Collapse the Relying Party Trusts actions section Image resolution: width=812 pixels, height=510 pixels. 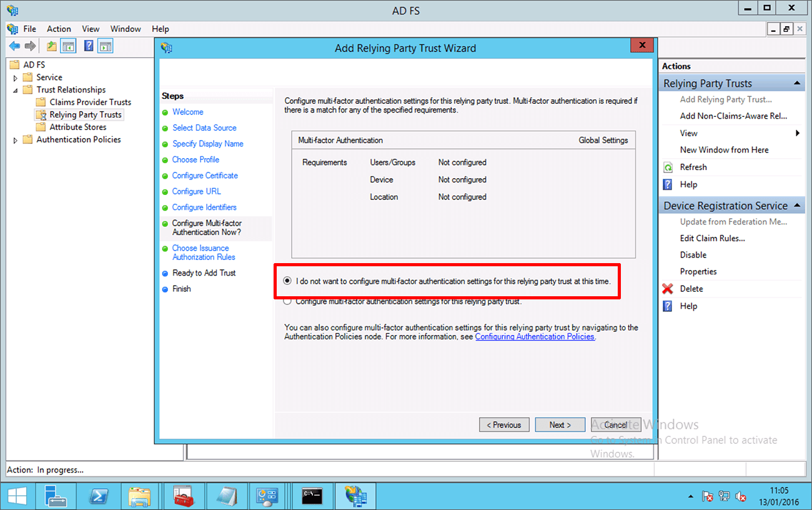pyautogui.click(x=797, y=83)
